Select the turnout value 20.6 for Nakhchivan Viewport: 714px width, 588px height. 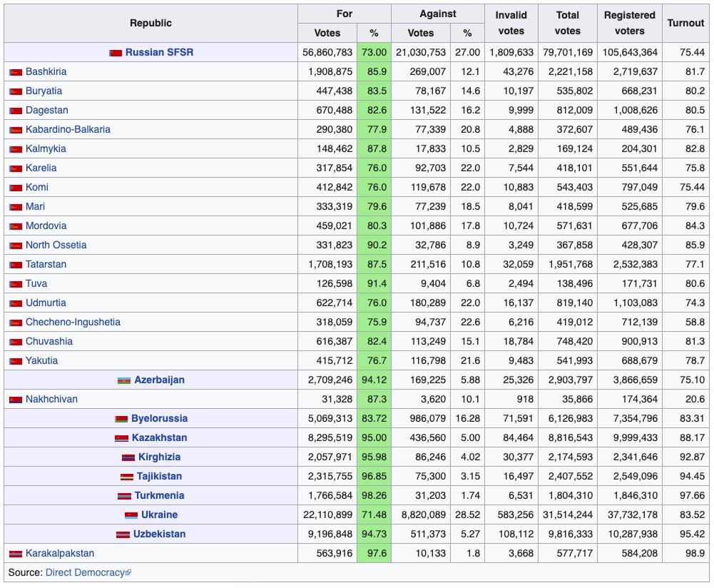tap(695, 399)
